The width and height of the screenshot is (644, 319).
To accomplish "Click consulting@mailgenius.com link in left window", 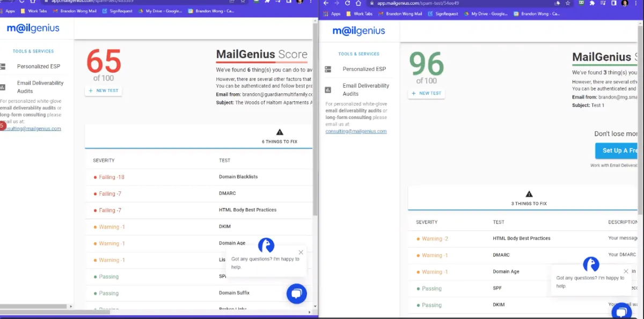I will coord(31,129).
